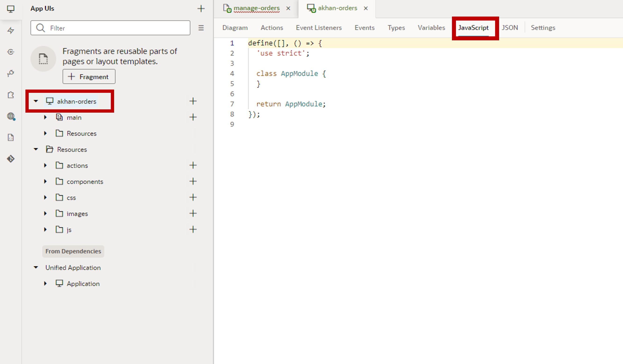Add a page under main via plus
Screen dimensions: 623x364
[x=193, y=117]
